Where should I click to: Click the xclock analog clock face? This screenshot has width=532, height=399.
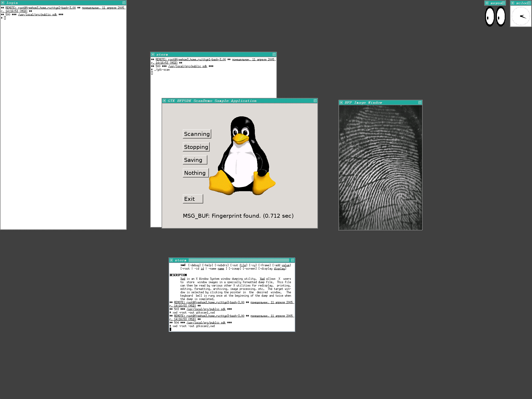(x=521, y=16)
